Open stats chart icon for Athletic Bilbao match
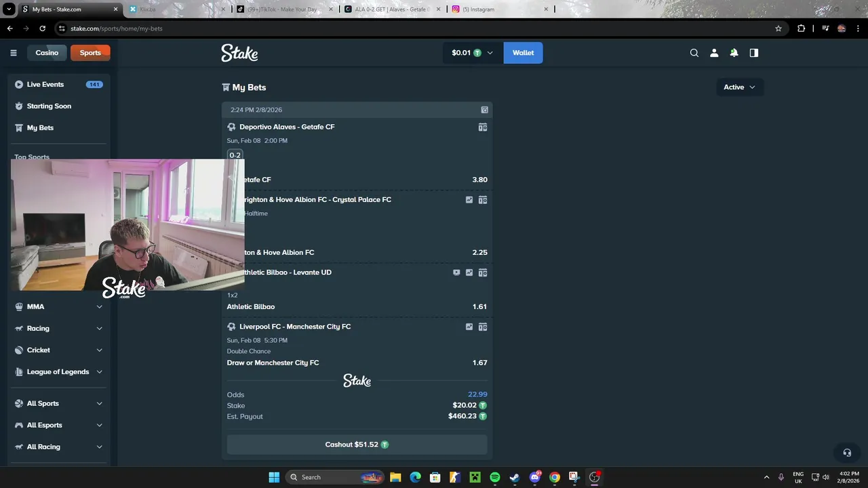Image resolution: width=868 pixels, height=488 pixels. (469, 272)
